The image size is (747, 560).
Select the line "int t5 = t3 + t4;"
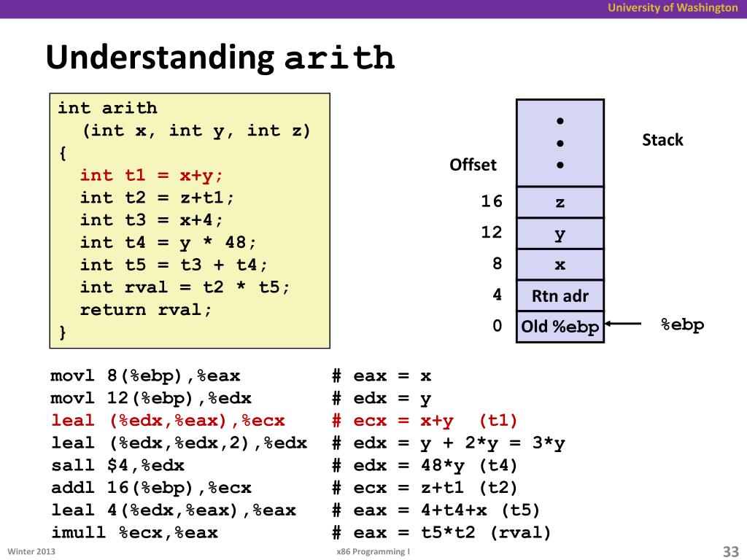click(174, 265)
